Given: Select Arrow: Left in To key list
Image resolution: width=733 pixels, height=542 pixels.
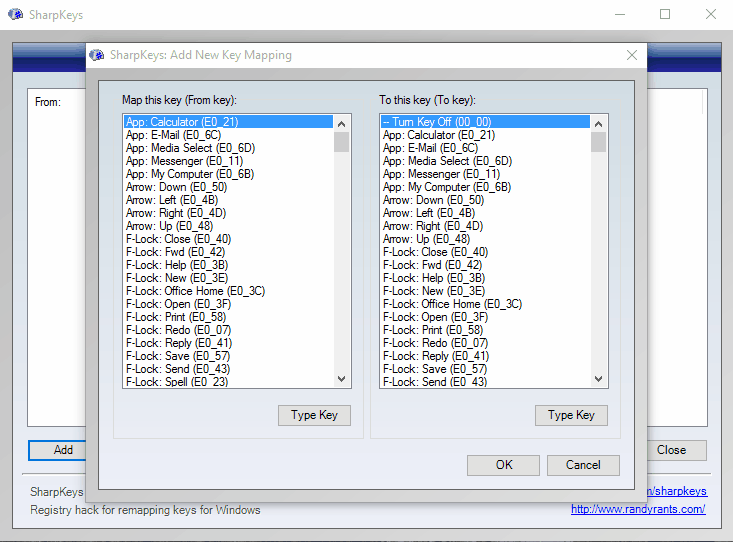Looking at the screenshot, I should pyautogui.click(x=486, y=213).
